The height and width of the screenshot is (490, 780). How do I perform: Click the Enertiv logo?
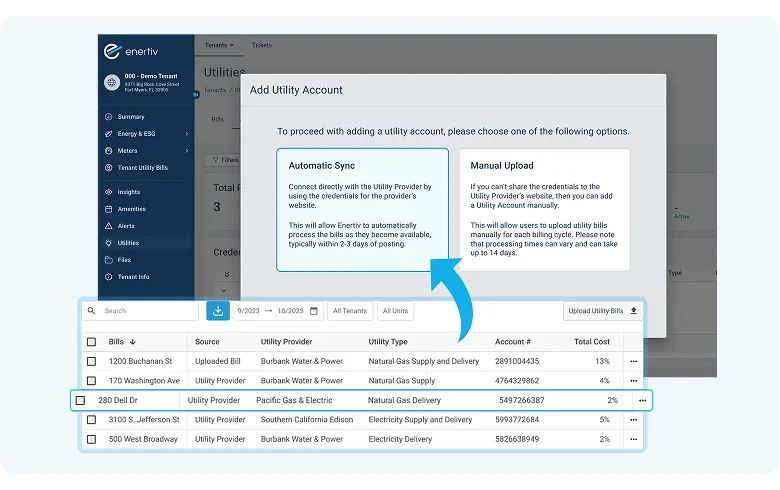point(131,51)
